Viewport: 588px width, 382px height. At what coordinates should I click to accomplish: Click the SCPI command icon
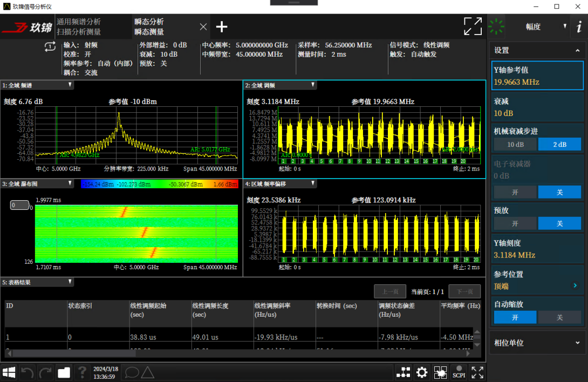click(x=459, y=372)
